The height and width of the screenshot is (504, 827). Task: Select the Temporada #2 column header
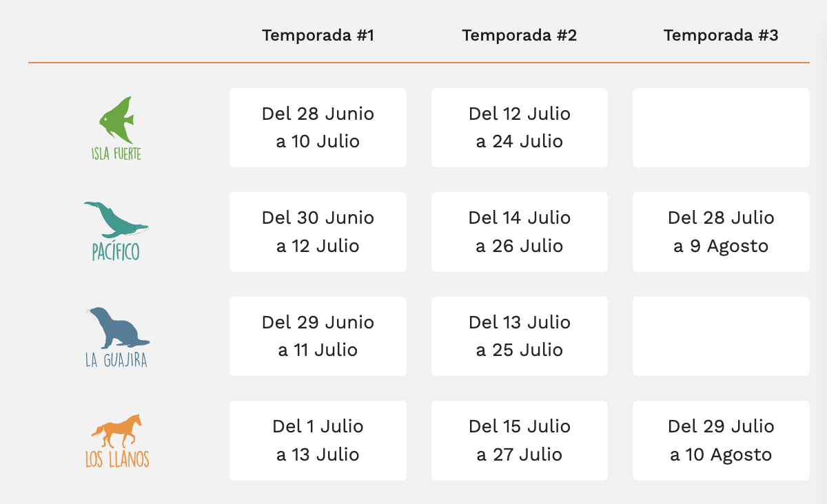(520, 35)
